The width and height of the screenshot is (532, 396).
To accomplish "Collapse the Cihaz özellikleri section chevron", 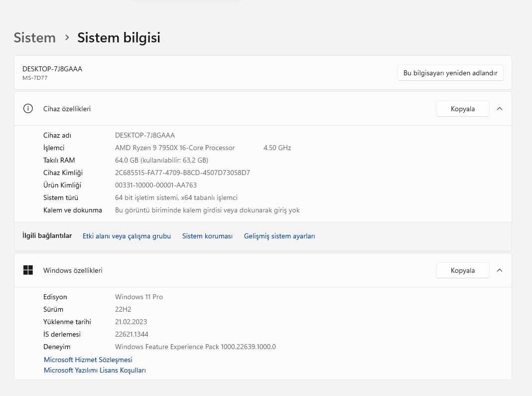I will [x=500, y=109].
